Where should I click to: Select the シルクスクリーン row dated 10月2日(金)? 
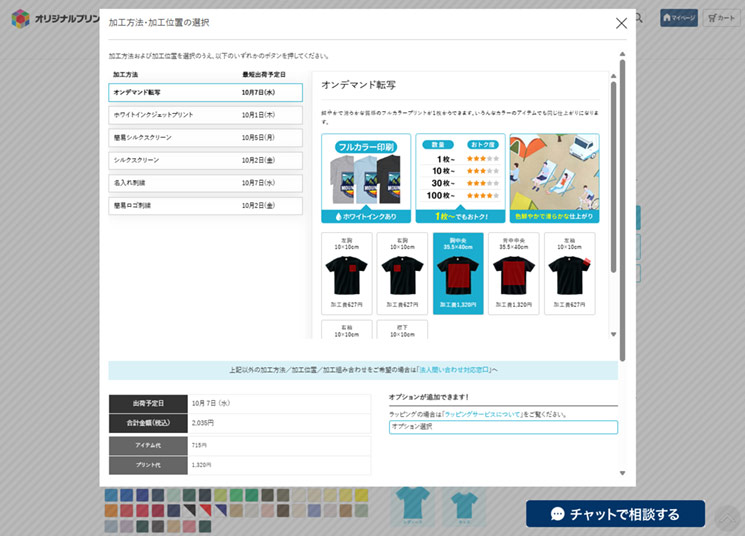click(205, 160)
